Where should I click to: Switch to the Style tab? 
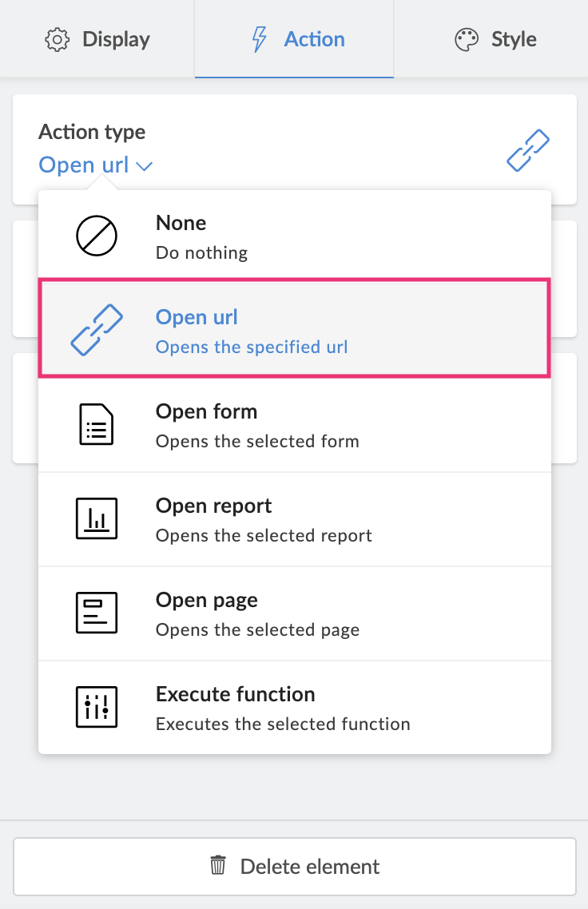coord(495,38)
